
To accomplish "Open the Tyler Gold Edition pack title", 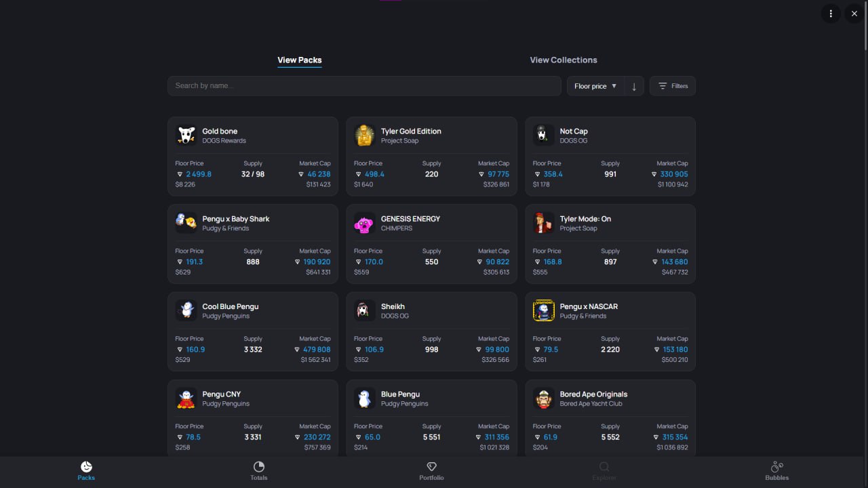I will pos(411,131).
